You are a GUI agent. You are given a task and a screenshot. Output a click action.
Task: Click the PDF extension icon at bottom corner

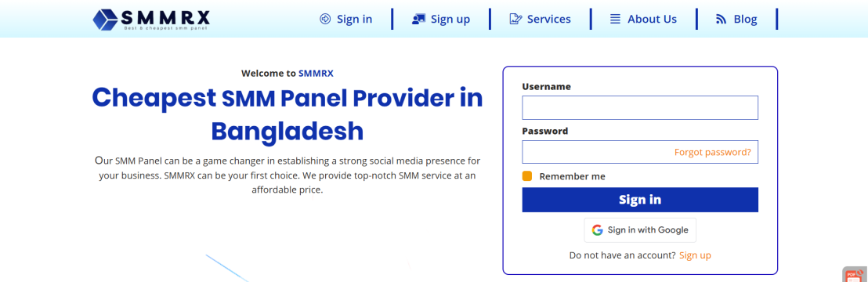tap(855, 274)
